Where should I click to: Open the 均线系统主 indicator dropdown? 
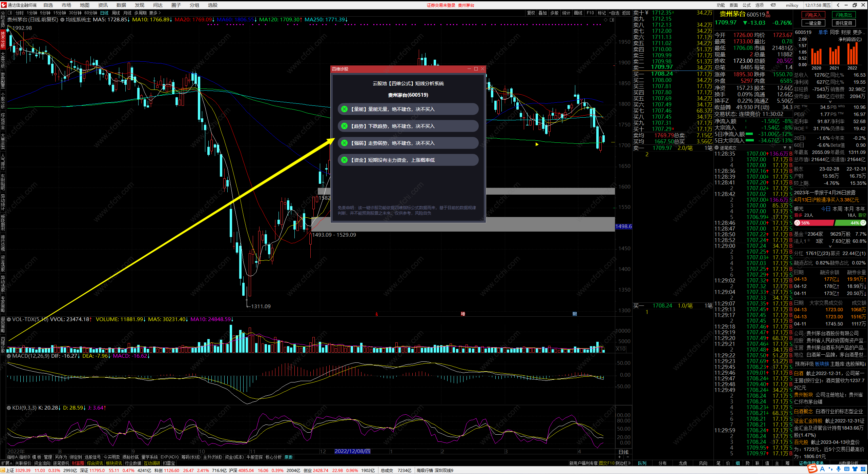[x=62, y=20]
